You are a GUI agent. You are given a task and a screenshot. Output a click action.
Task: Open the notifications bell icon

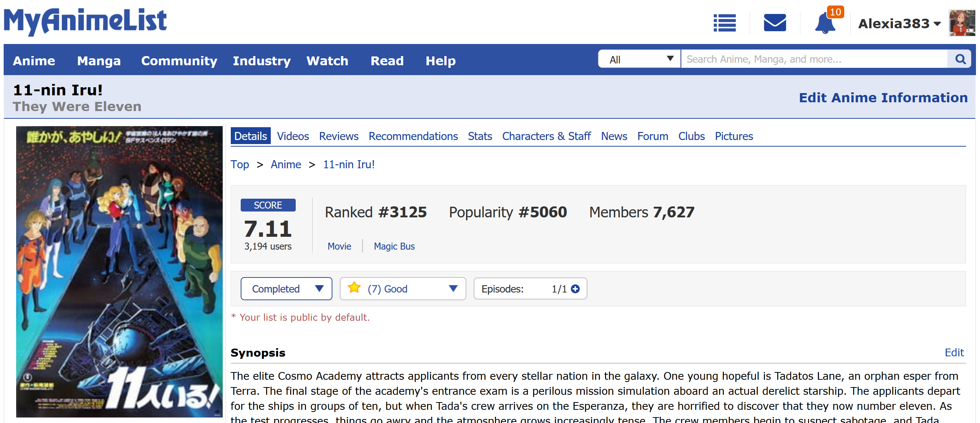(824, 23)
